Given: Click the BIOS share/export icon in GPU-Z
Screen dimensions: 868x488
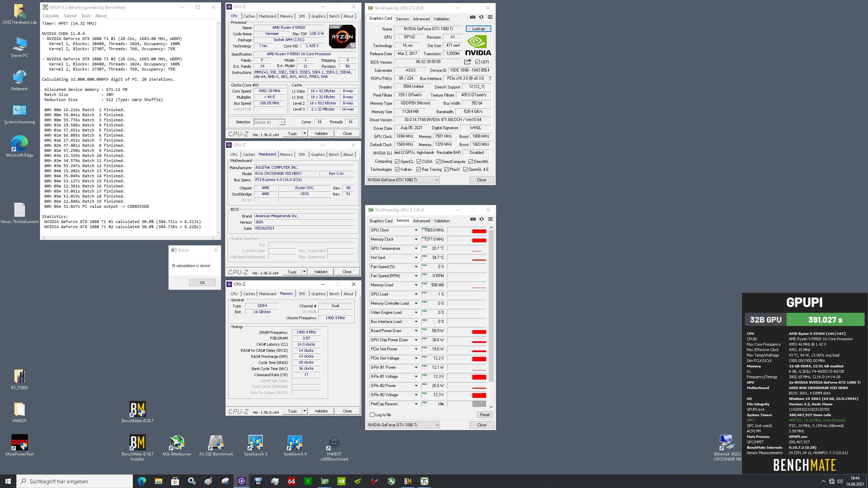Looking at the screenshot, I should (x=468, y=62).
